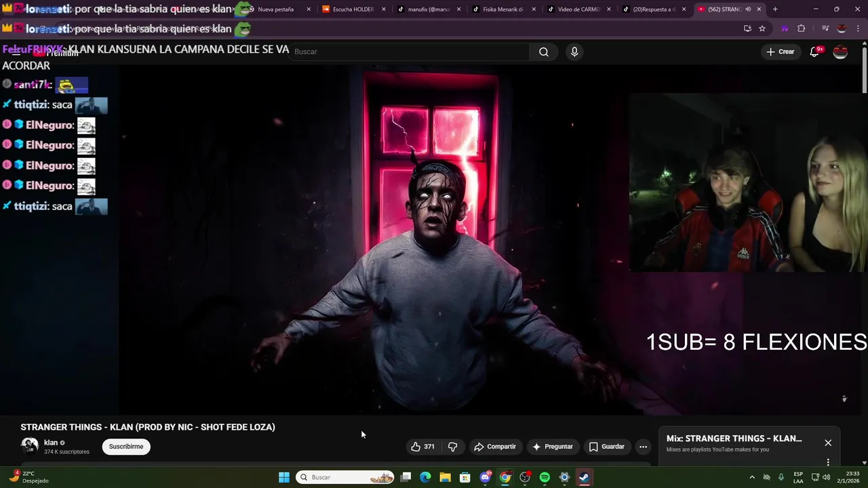Click microphone icon in system tray

[x=781, y=477]
